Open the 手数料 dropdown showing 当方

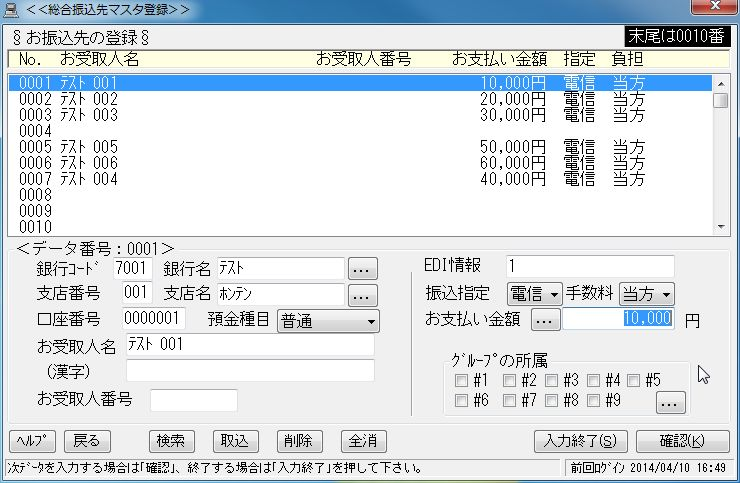click(647, 295)
